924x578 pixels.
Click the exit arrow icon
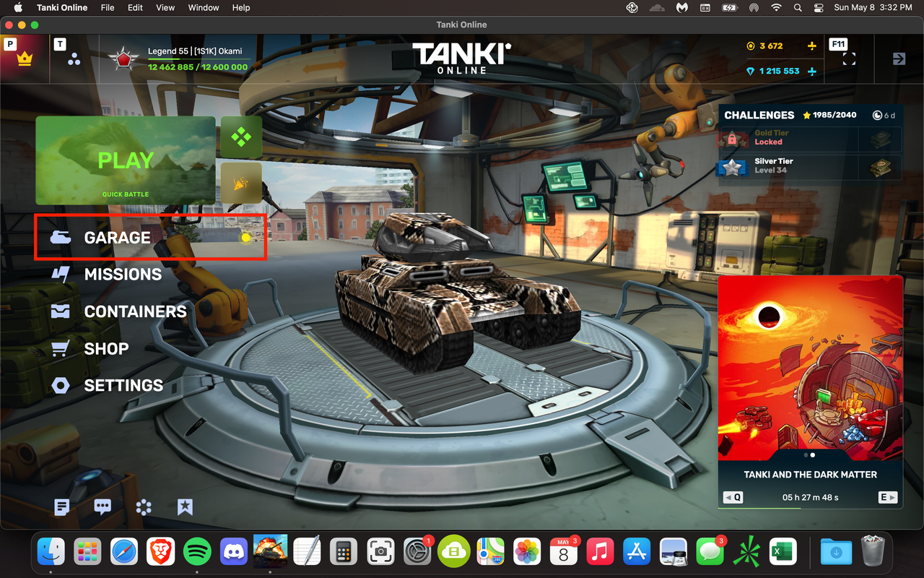pyautogui.click(x=899, y=59)
